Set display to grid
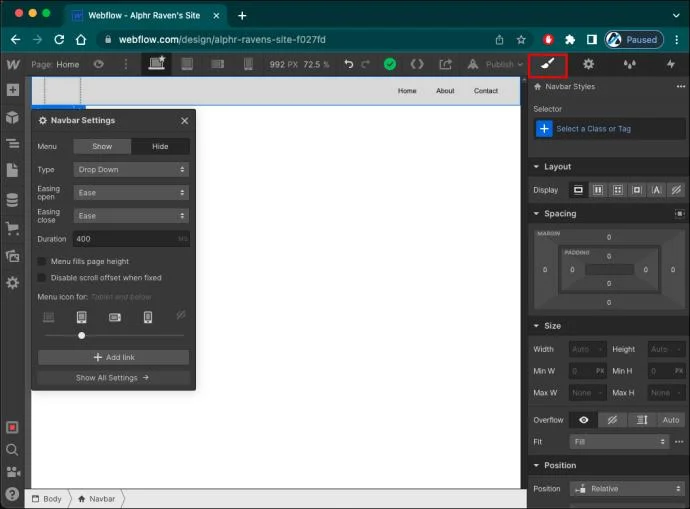690x509 pixels. [x=618, y=190]
